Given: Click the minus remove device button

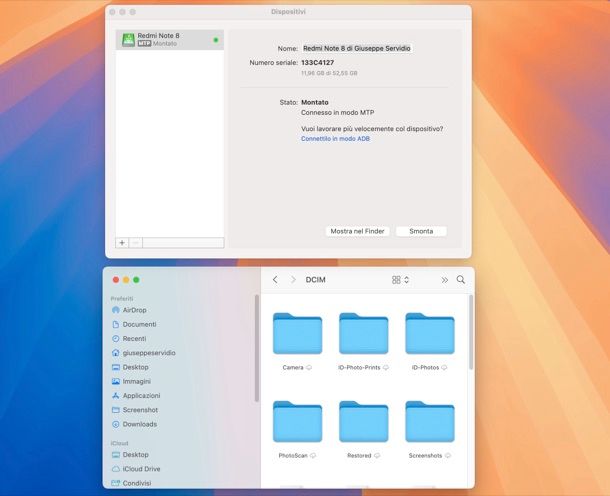Looking at the screenshot, I should pyautogui.click(x=136, y=243).
